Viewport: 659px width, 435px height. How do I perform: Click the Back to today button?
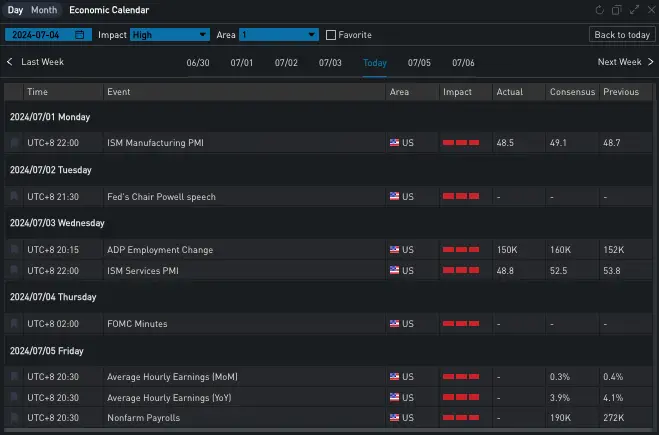[622, 35]
